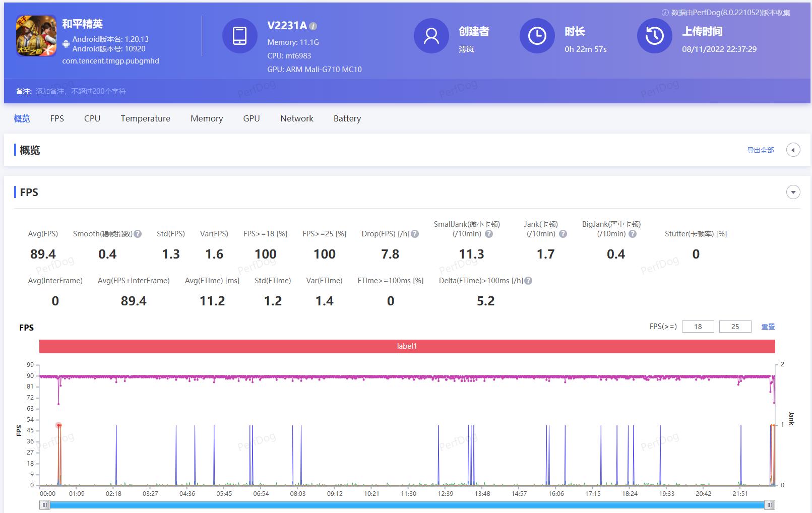
Task: Click the 导出全部 export link
Action: click(761, 150)
